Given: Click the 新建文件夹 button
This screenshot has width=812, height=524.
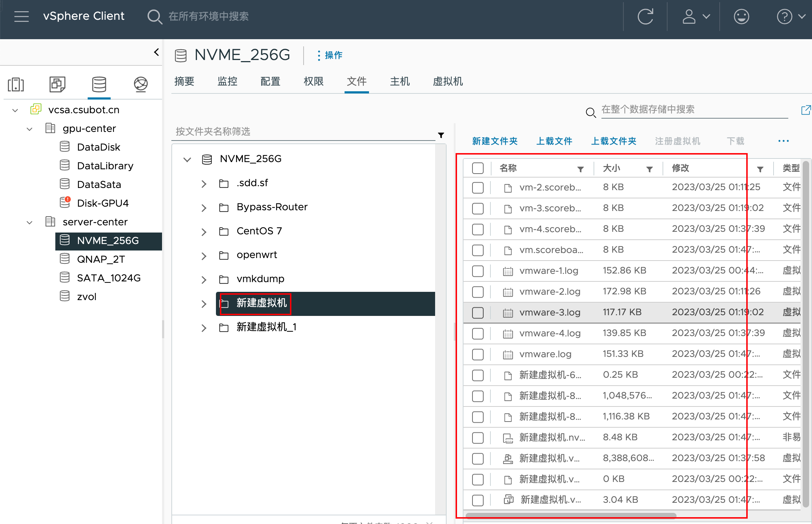Looking at the screenshot, I should [x=495, y=141].
